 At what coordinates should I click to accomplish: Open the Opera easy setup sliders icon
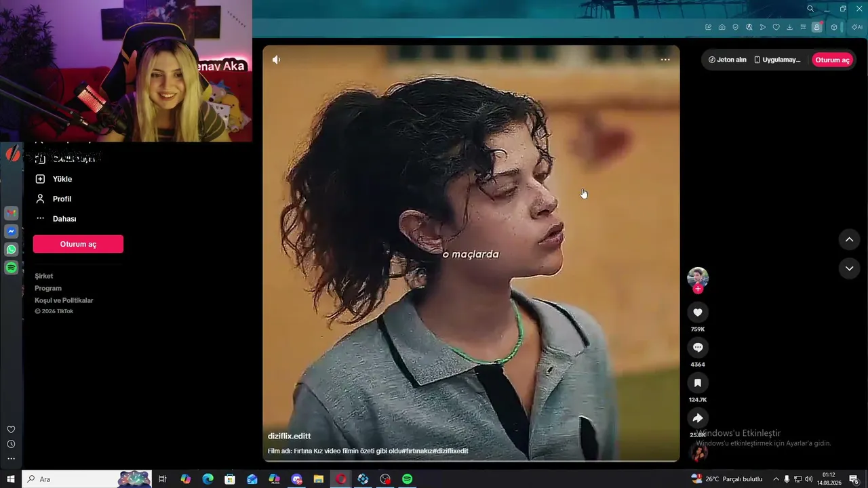point(804,27)
